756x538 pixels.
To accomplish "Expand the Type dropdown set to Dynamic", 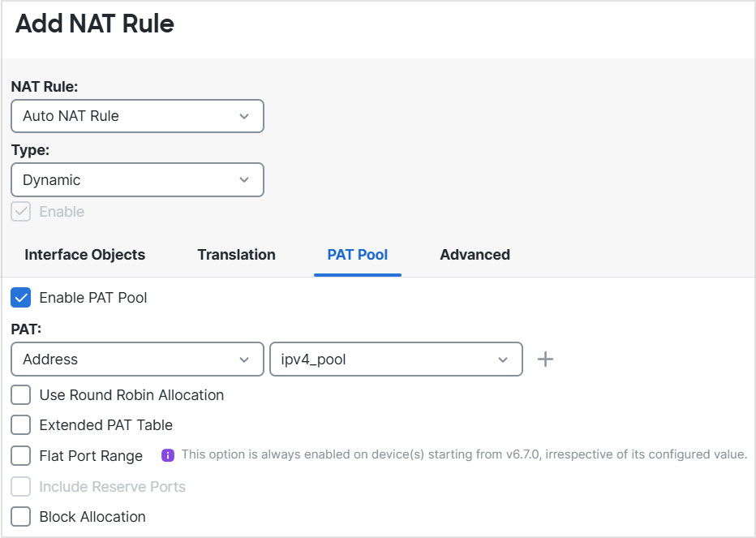I will click(137, 180).
